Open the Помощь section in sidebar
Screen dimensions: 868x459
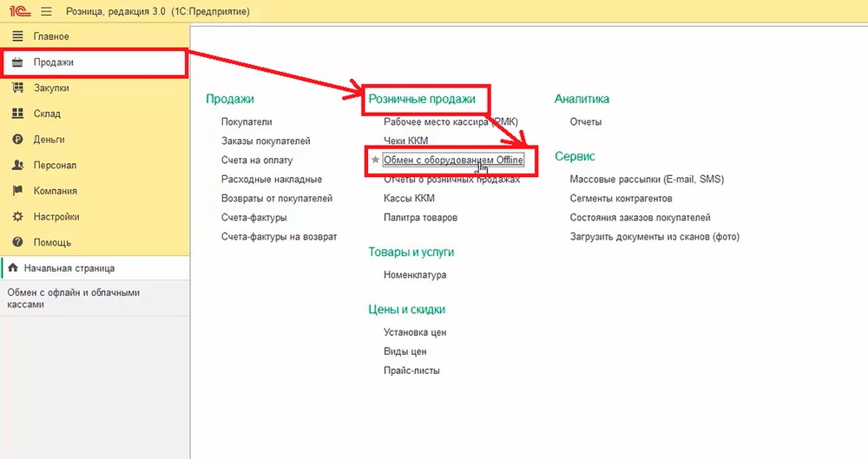tap(51, 242)
